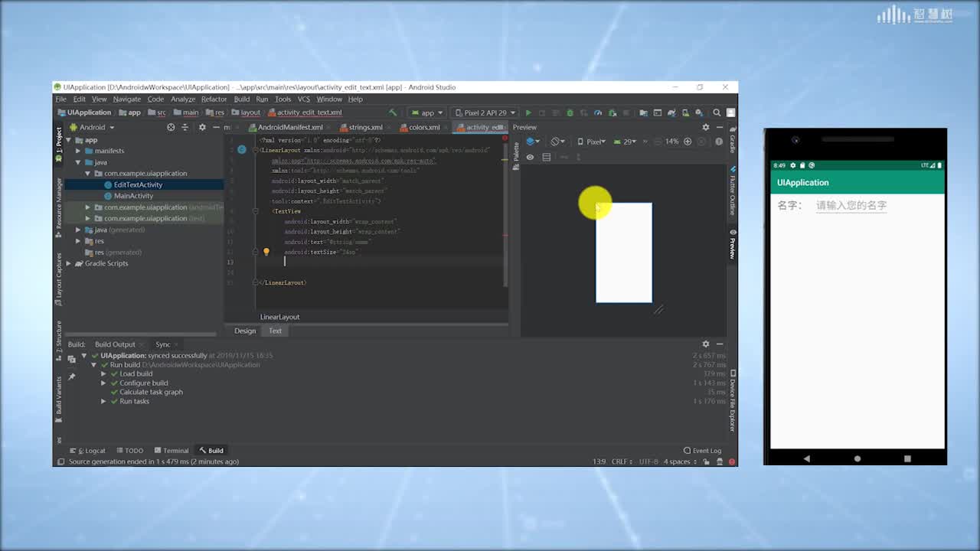This screenshot has width=980, height=551.
Task: Click the Search Everywhere magnifier icon
Action: pos(717,112)
